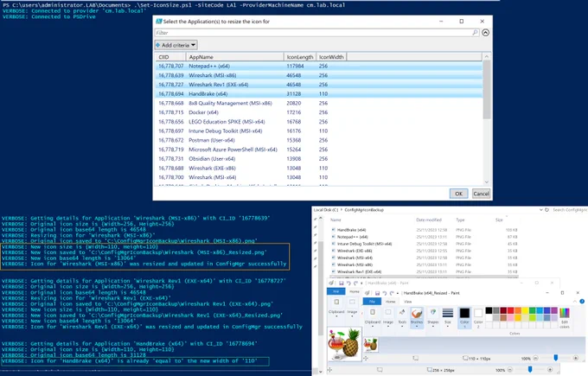Click zoom in plus in rear HandBrake Paint window
588x376 pixels.
pos(550,370)
